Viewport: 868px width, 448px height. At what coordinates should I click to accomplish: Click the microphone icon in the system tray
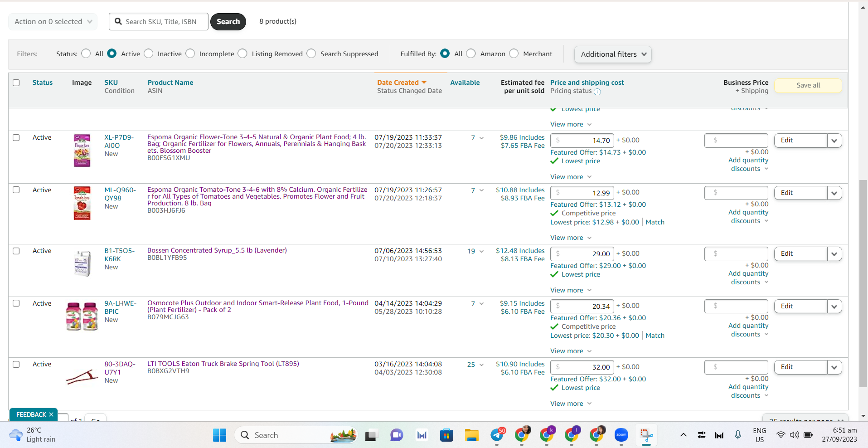coord(738,435)
